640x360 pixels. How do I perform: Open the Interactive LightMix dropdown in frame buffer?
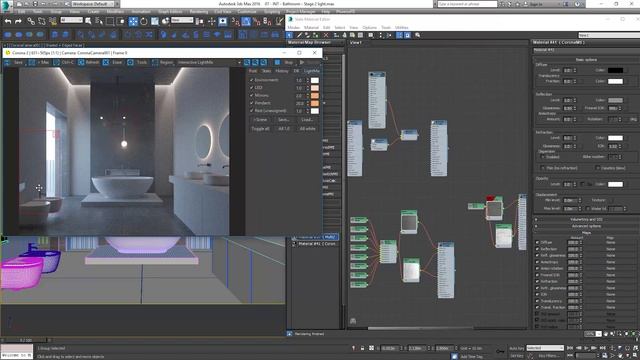point(209,62)
